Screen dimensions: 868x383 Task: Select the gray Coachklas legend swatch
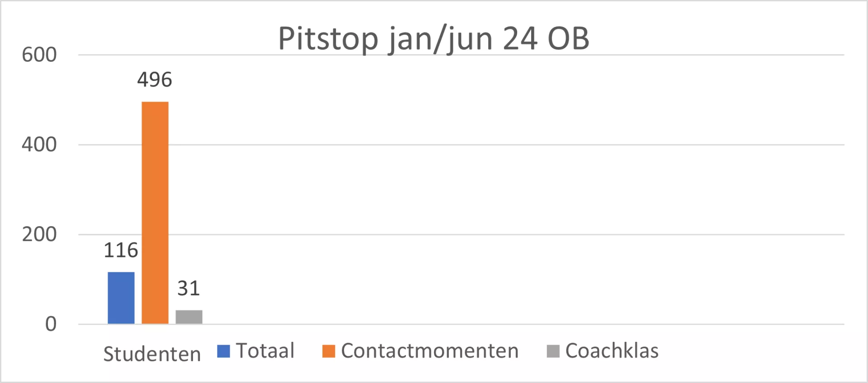click(553, 351)
